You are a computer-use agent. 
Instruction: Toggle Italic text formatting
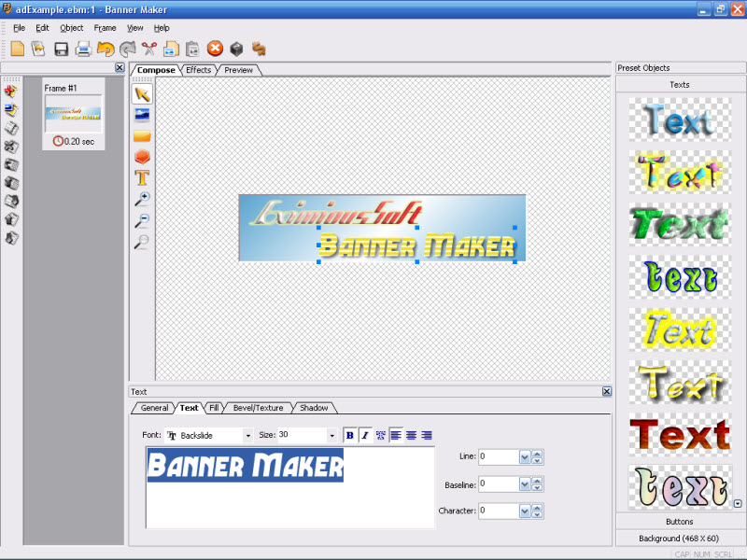(x=365, y=435)
